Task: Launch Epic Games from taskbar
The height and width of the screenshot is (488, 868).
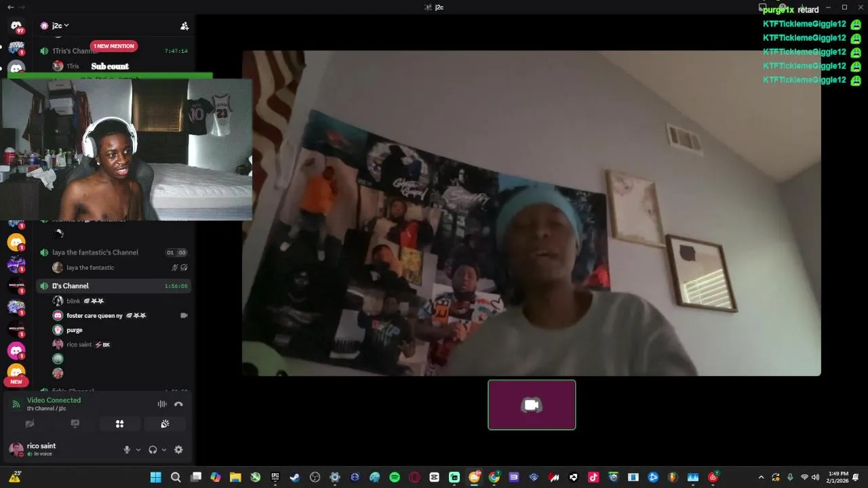Action: (x=275, y=477)
